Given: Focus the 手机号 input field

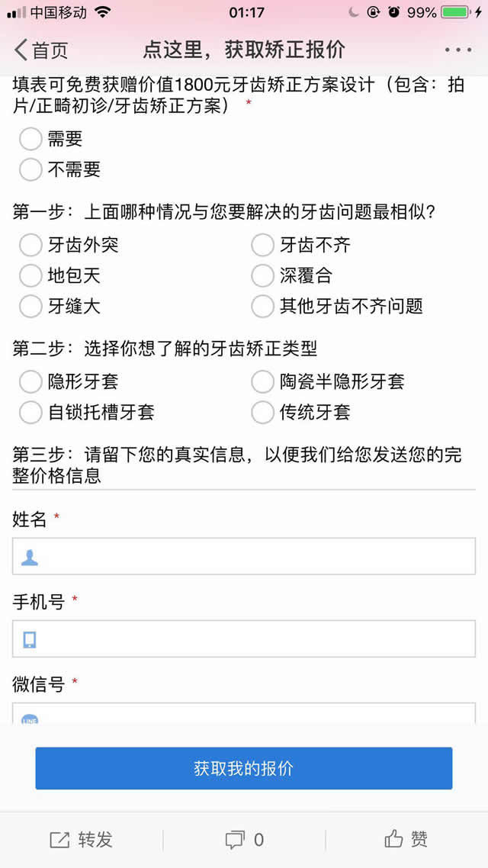Looking at the screenshot, I should 244,639.
